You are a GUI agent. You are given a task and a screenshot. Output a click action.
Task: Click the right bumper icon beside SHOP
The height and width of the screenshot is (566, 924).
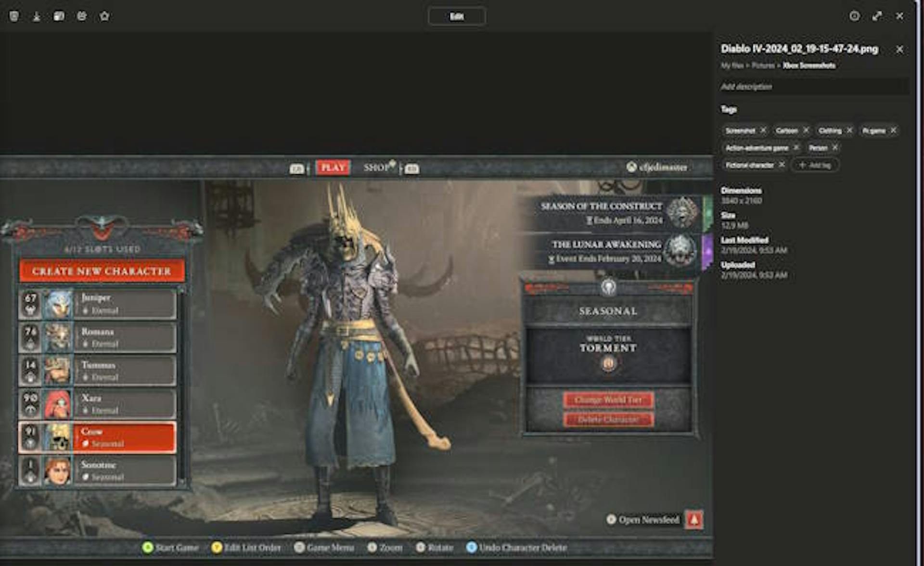point(412,169)
